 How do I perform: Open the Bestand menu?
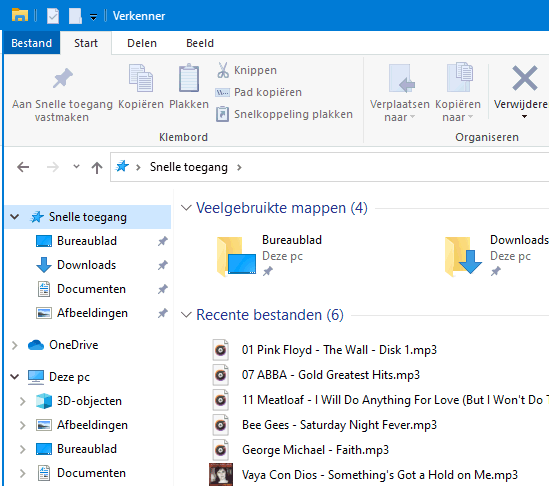(x=32, y=43)
